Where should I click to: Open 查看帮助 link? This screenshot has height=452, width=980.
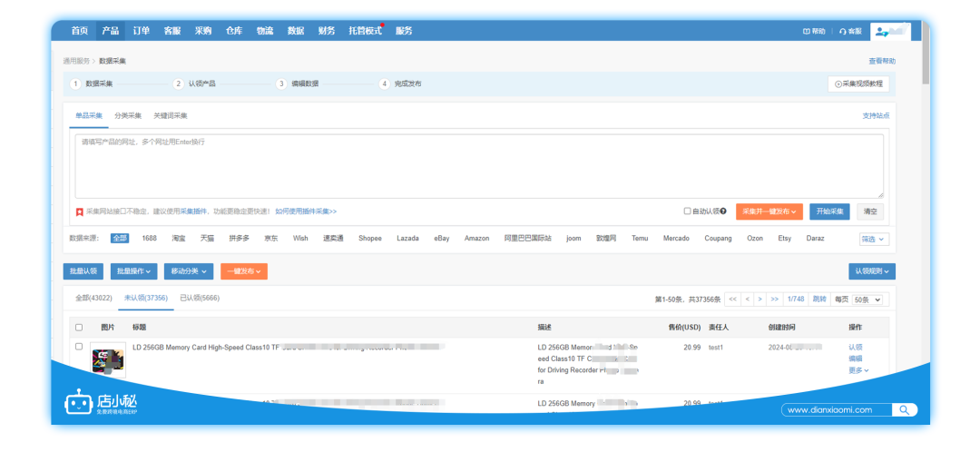pyautogui.click(x=882, y=61)
